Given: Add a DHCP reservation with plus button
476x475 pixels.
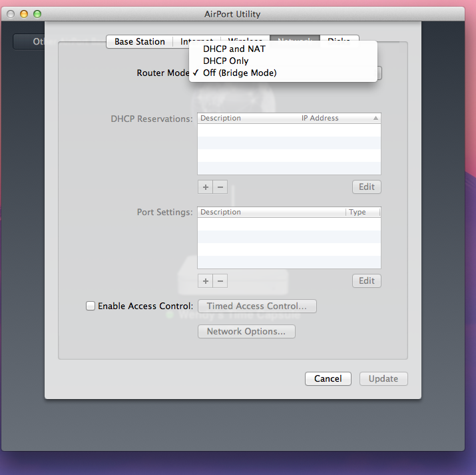Looking at the screenshot, I should 206,187.
